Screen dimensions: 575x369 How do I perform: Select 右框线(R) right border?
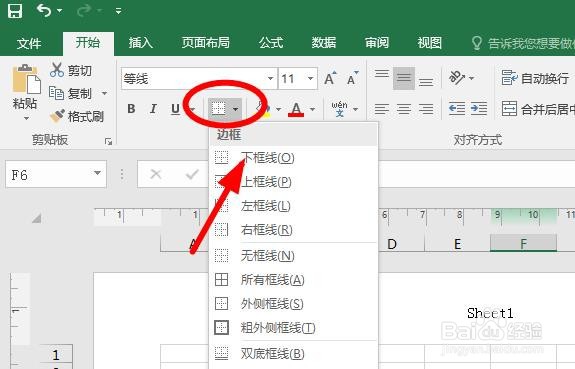(293, 230)
